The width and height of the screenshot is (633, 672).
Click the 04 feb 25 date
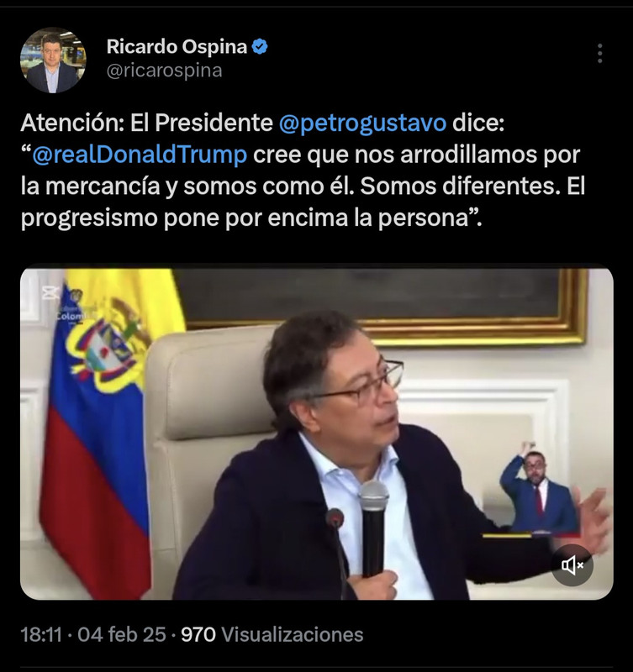[121, 634]
